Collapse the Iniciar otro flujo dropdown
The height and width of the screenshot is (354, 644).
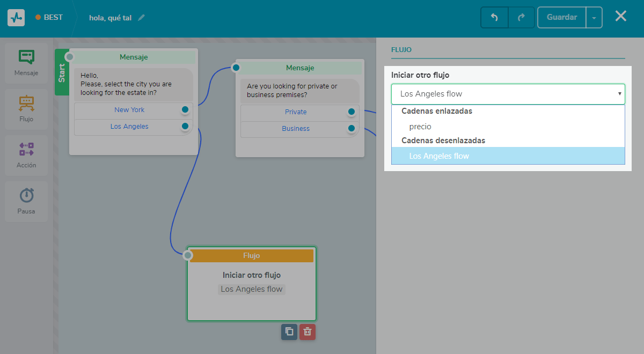coord(619,94)
